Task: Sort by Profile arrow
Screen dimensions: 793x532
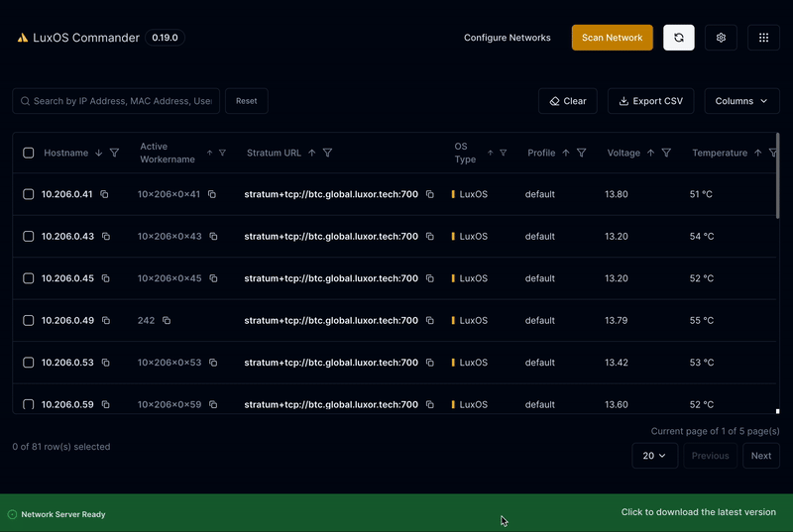Action: (566, 153)
